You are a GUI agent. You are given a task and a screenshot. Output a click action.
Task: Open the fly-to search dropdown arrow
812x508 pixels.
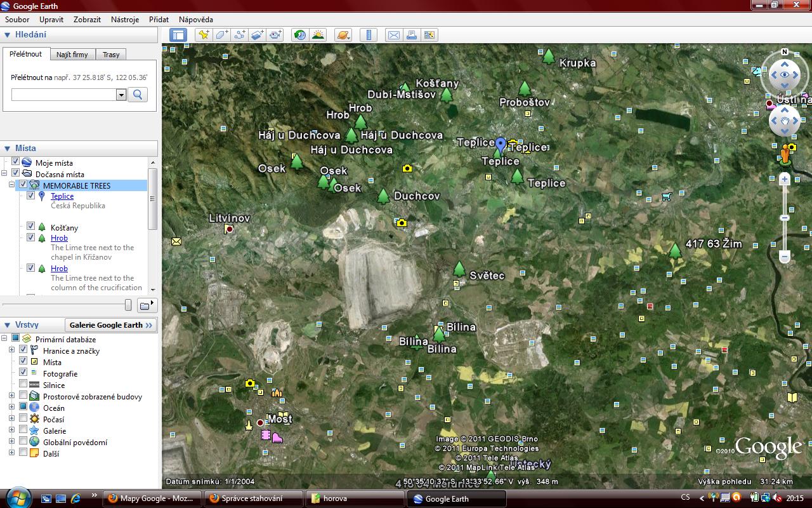pyautogui.click(x=121, y=95)
